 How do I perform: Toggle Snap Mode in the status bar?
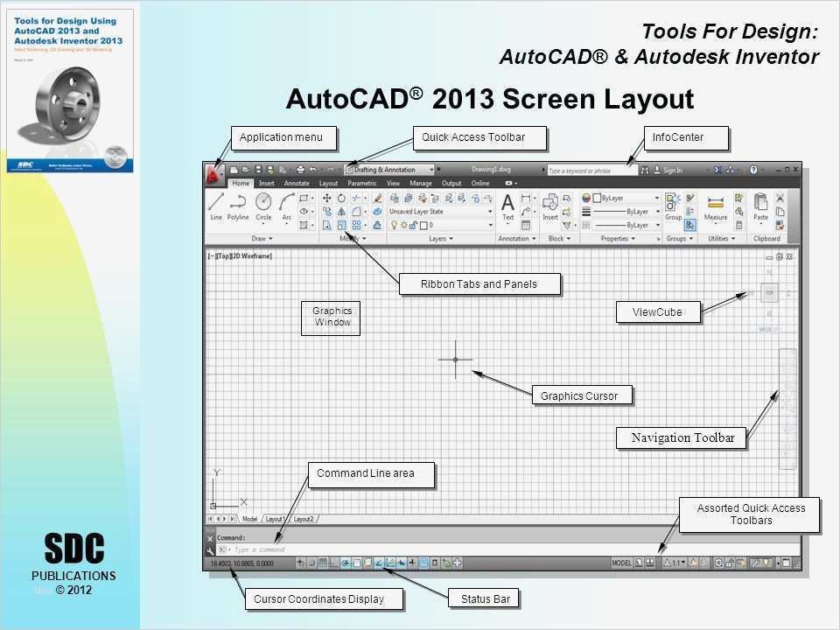(x=311, y=563)
